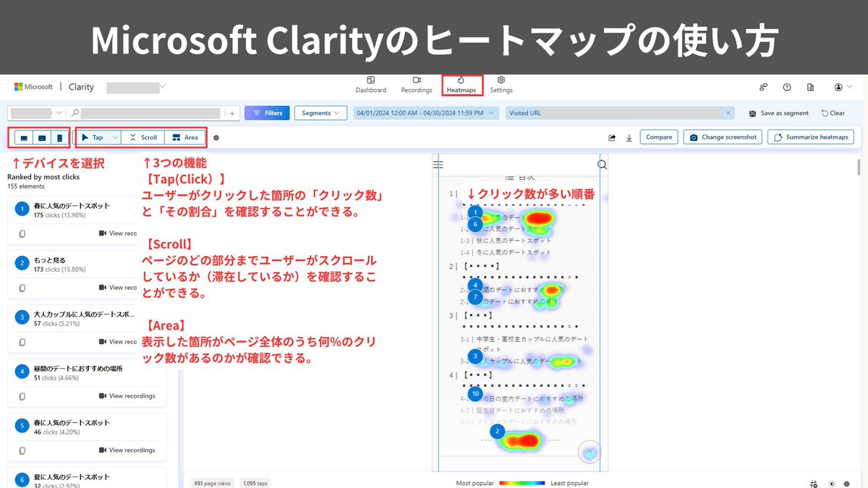
Task: Clear all applied filters
Action: tap(833, 113)
